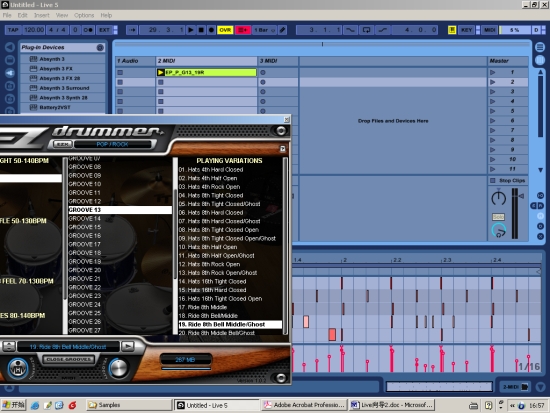Open the View menu
550x413 pixels.
coord(62,15)
